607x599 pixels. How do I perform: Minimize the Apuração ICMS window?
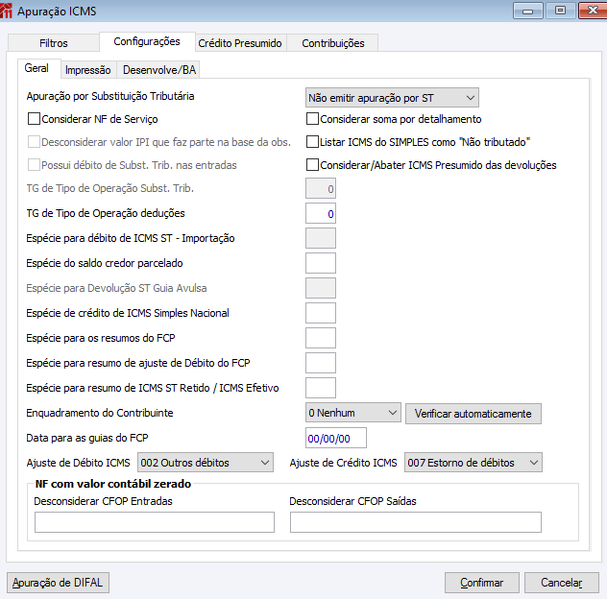pyautogui.click(x=528, y=11)
